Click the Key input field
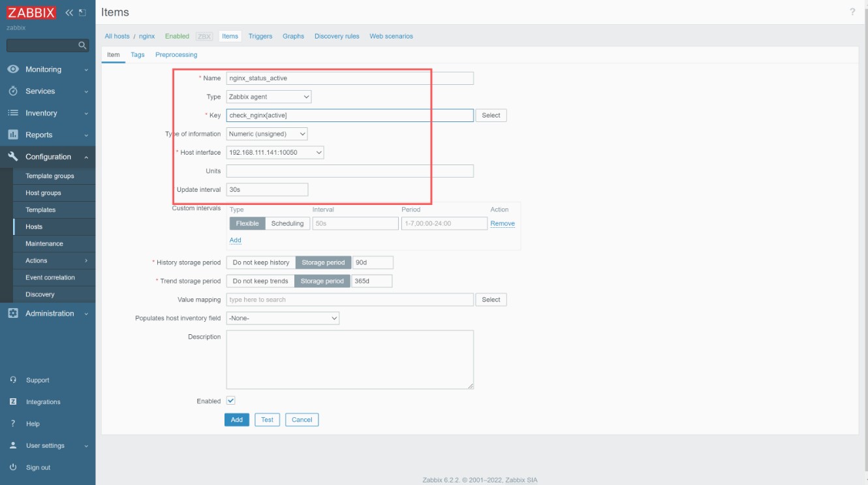 pos(350,115)
